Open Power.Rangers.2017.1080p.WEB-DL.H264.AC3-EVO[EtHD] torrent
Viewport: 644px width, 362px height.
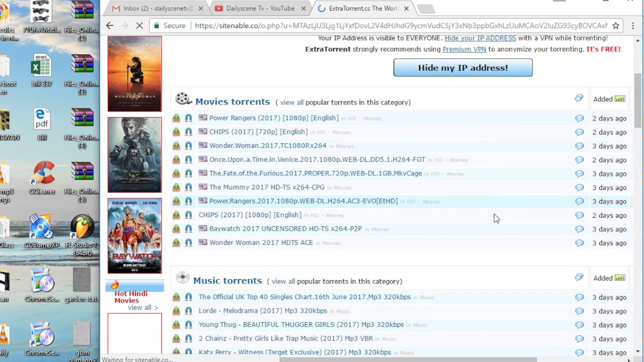(303, 201)
